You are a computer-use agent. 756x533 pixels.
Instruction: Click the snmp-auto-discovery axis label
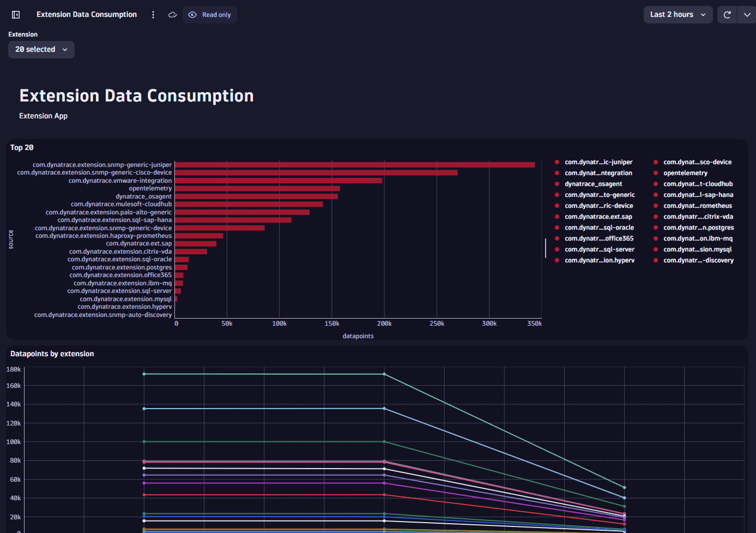pyautogui.click(x=103, y=315)
